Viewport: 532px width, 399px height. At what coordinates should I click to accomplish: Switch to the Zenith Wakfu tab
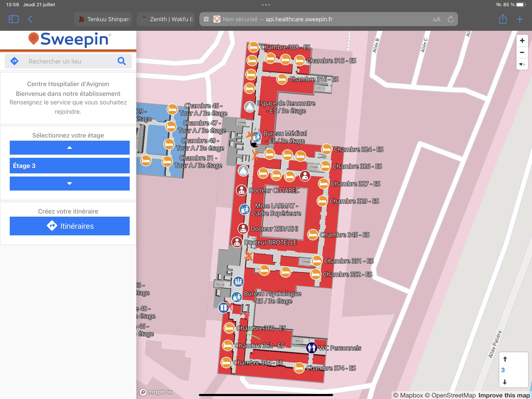click(166, 19)
